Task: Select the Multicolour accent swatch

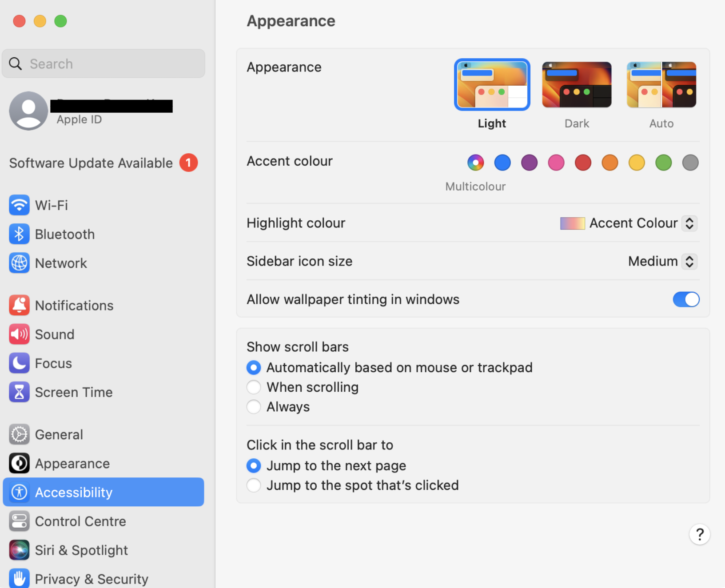Action: (x=475, y=163)
